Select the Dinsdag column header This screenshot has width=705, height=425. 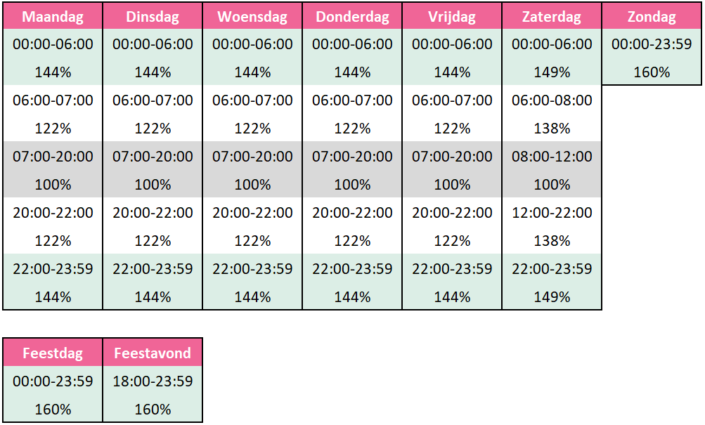(152, 17)
